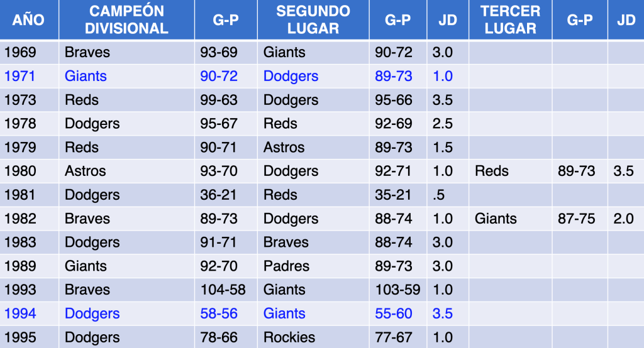This screenshot has height=348, width=644.
Task: Click the blue 1971 year cell
Action: tap(19, 76)
